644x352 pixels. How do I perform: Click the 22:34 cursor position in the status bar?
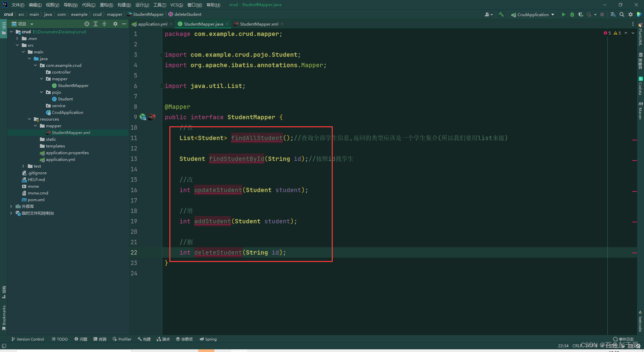pos(563,346)
